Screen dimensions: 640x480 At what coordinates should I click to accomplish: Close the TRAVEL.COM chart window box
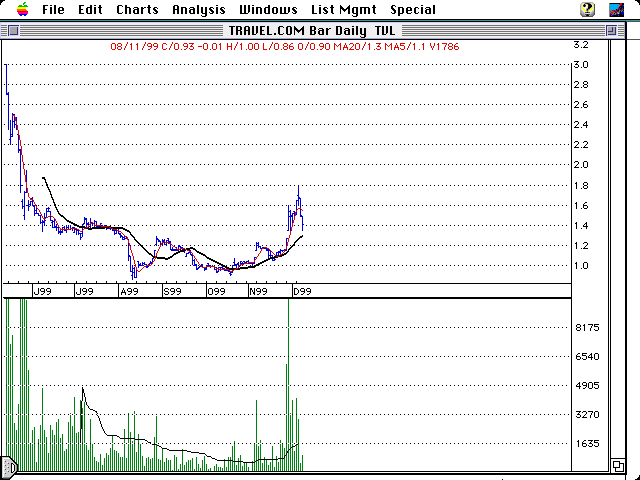point(13,31)
